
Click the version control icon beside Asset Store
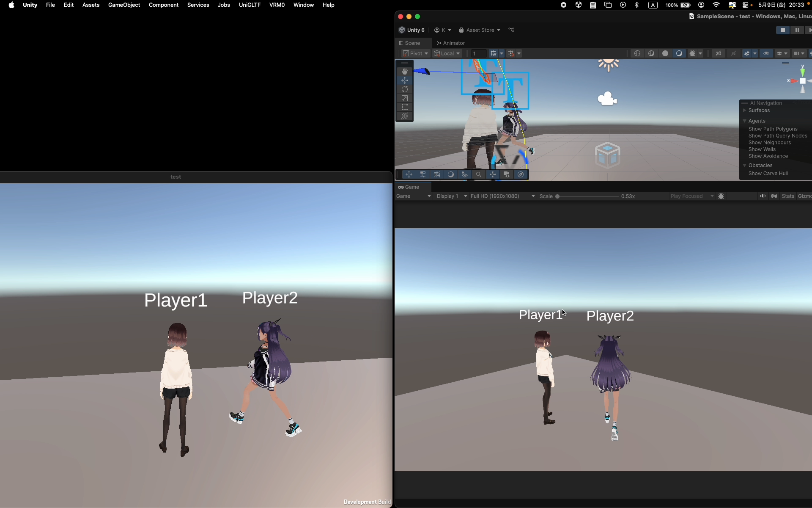511,30
